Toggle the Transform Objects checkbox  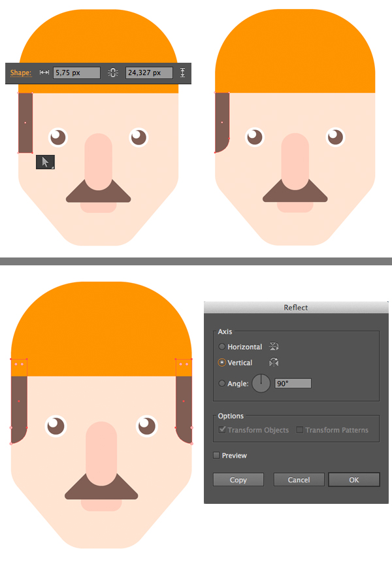coord(223,430)
